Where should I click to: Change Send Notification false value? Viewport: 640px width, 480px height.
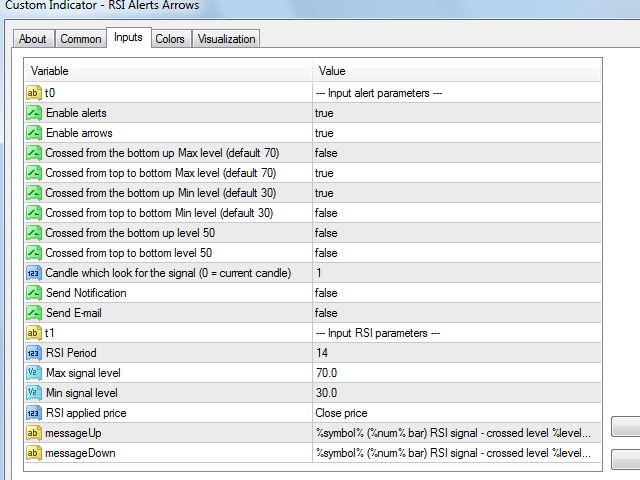[x=457, y=293]
